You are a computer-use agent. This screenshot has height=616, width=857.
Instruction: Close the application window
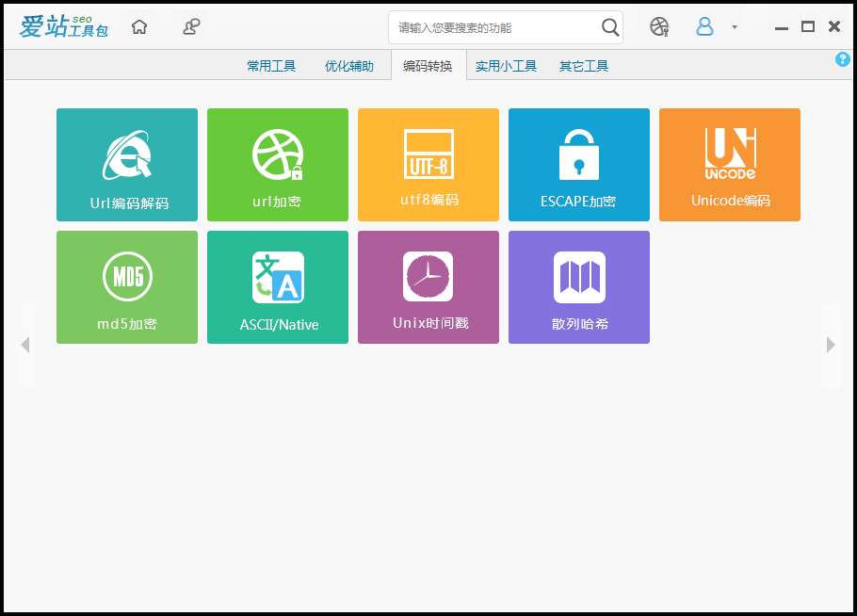[834, 26]
